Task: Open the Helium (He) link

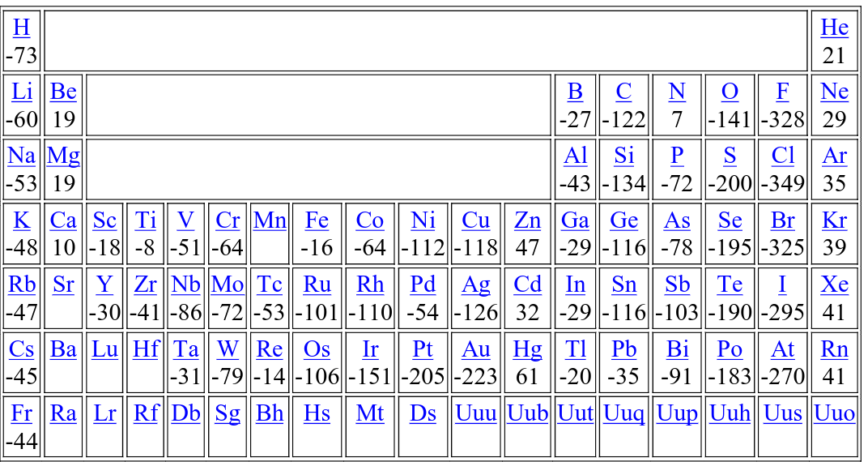Action: pyautogui.click(x=834, y=28)
